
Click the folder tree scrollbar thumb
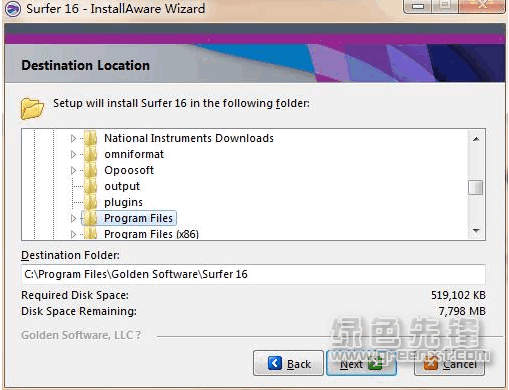(475, 187)
